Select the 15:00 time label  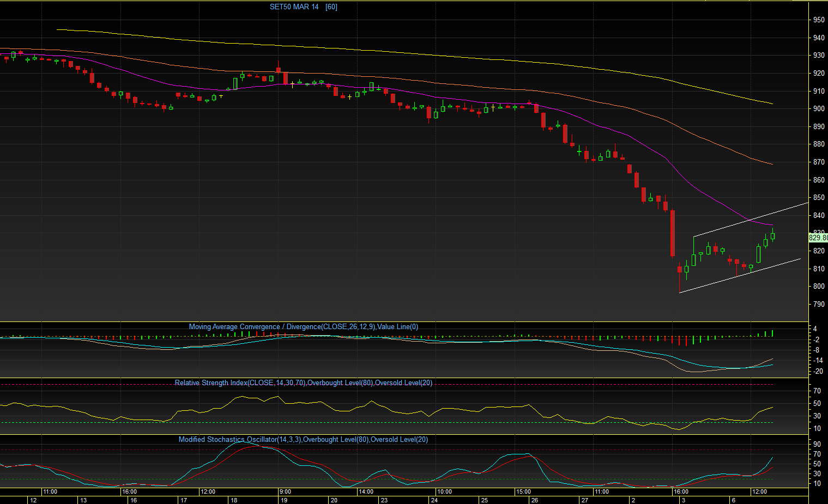pos(523,491)
